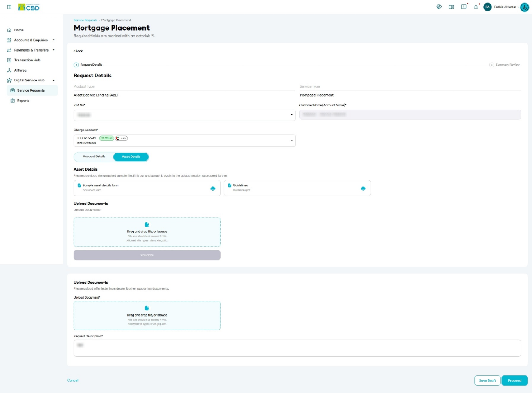The image size is (532, 393).
Task: Click the Home house icon
Action: pyautogui.click(x=9, y=30)
